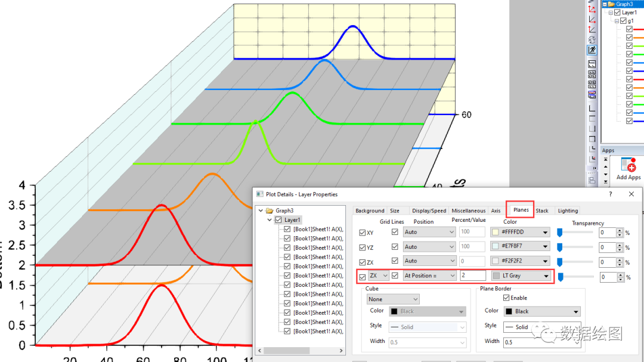Screen dimensions: 644x362
Task: Select Graph3 in the Object Manager tree
Action: click(624, 4)
